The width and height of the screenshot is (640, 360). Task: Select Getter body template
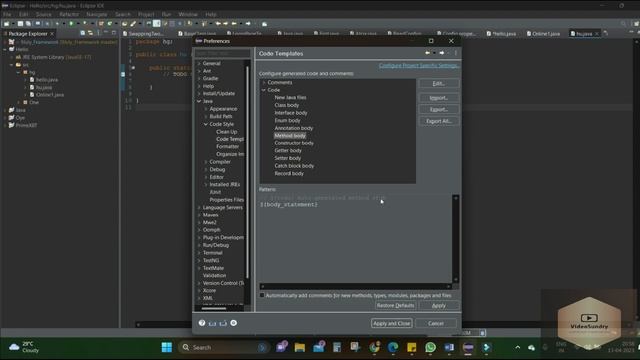288,151
